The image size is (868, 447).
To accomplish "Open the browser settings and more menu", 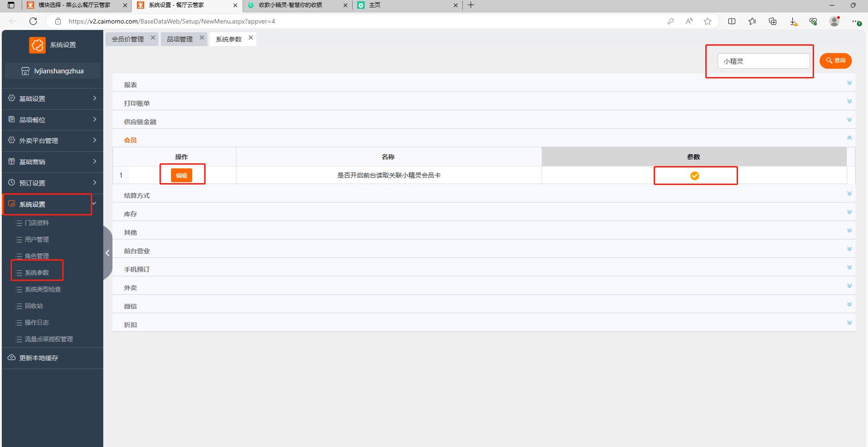I will (856, 21).
